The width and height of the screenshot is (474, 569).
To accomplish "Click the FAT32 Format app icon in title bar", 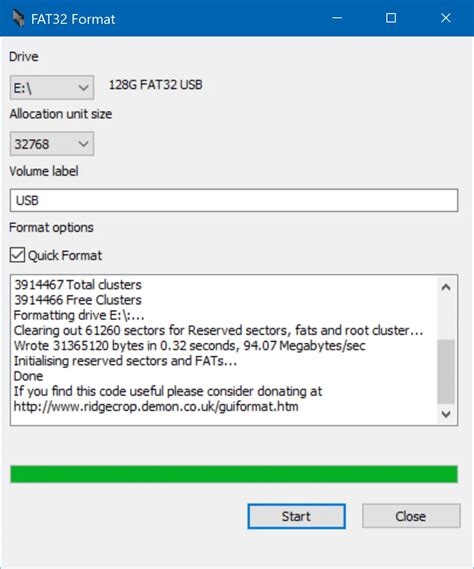I will coord(18,18).
